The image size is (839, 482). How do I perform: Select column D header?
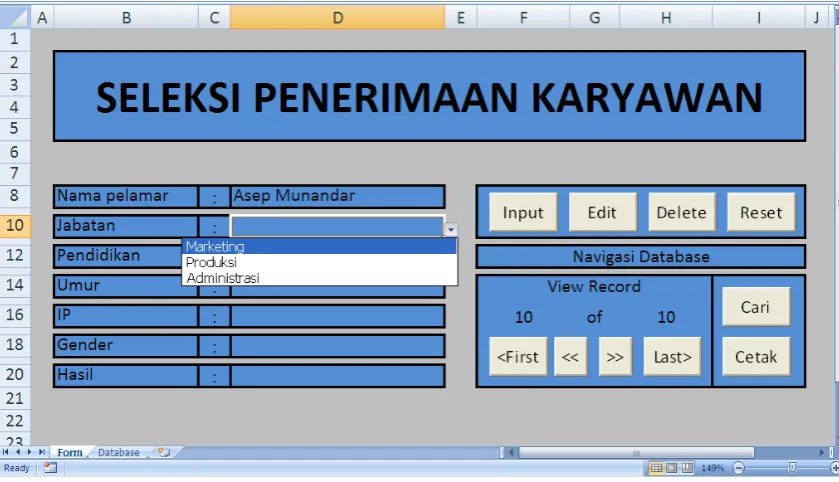click(338, 18)
